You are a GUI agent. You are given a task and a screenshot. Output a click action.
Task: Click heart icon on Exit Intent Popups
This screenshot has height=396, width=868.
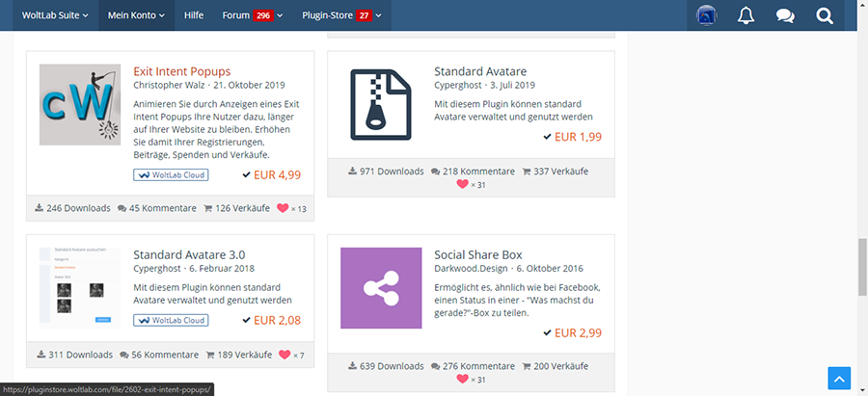coord(284,208)
